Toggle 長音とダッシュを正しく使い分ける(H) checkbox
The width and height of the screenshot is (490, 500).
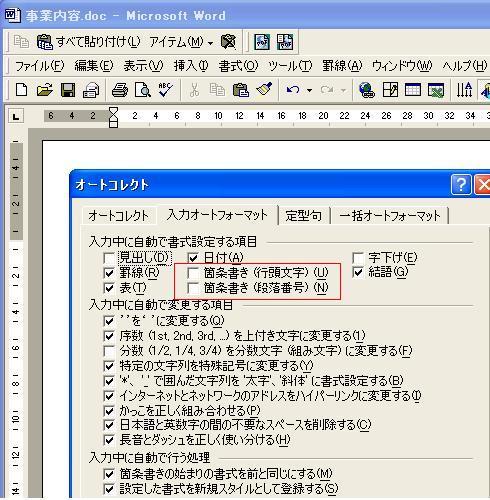(109, 440)
